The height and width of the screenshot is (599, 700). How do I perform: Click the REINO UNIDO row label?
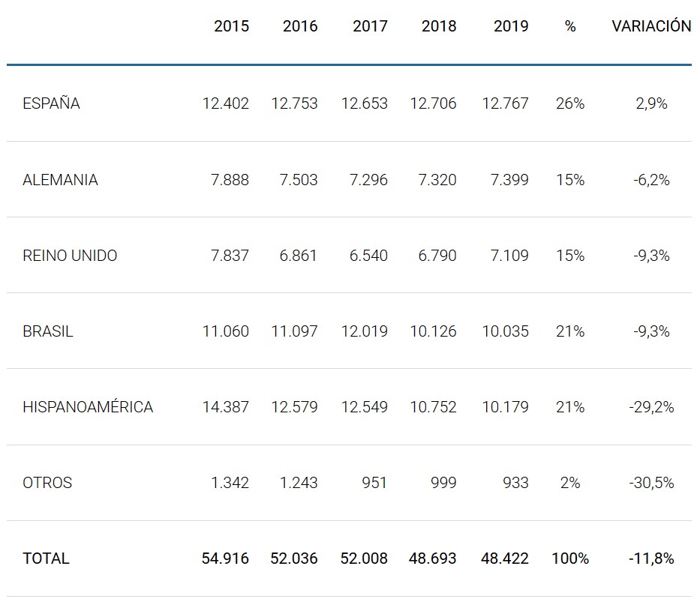pyautogui.click(x=70, y=256)
